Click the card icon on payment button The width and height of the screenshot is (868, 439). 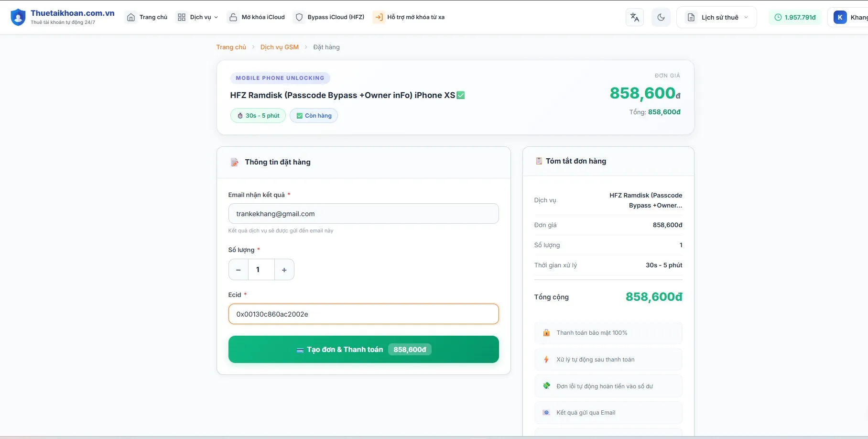click(x=300, y=350)
